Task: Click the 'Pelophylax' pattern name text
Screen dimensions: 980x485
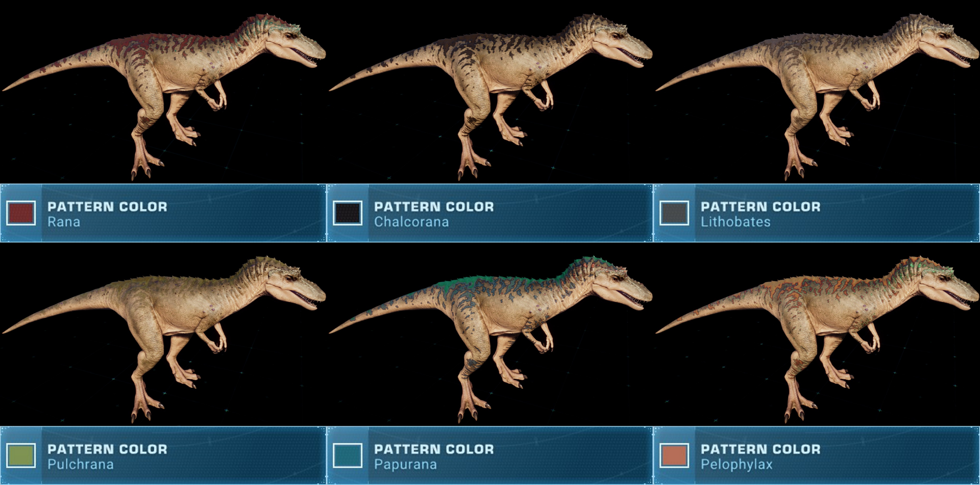Action: [x=737, y=465]
